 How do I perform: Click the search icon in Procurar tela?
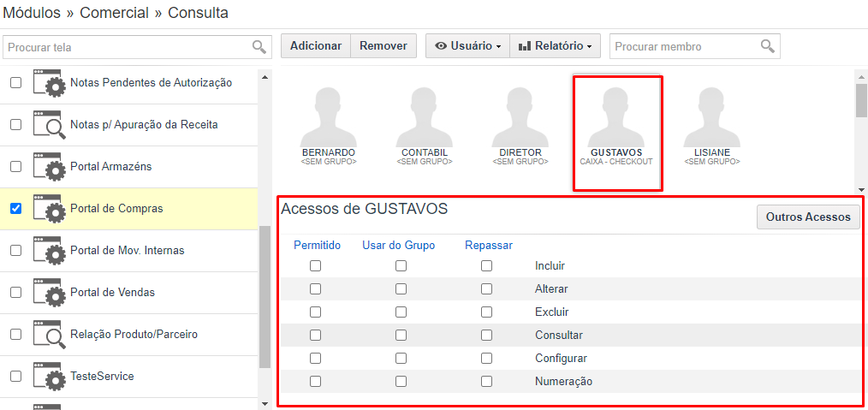259,46
